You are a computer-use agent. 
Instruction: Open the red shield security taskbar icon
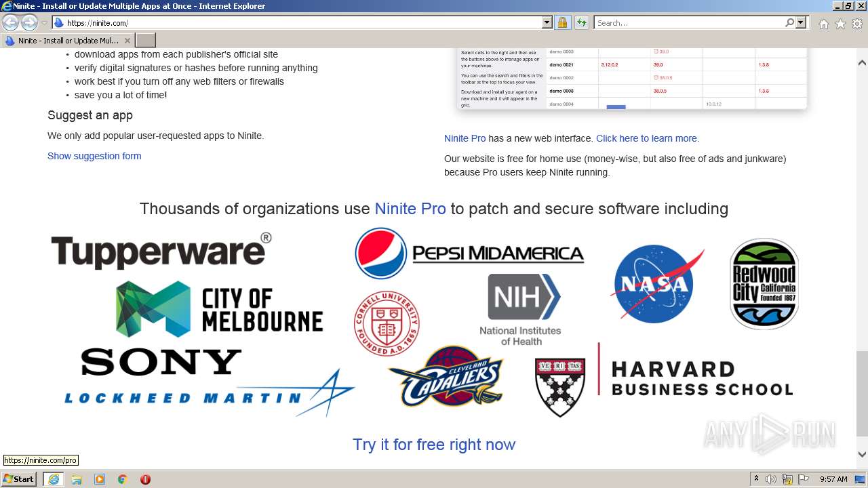pyautogui.click(x=145, y=479)
